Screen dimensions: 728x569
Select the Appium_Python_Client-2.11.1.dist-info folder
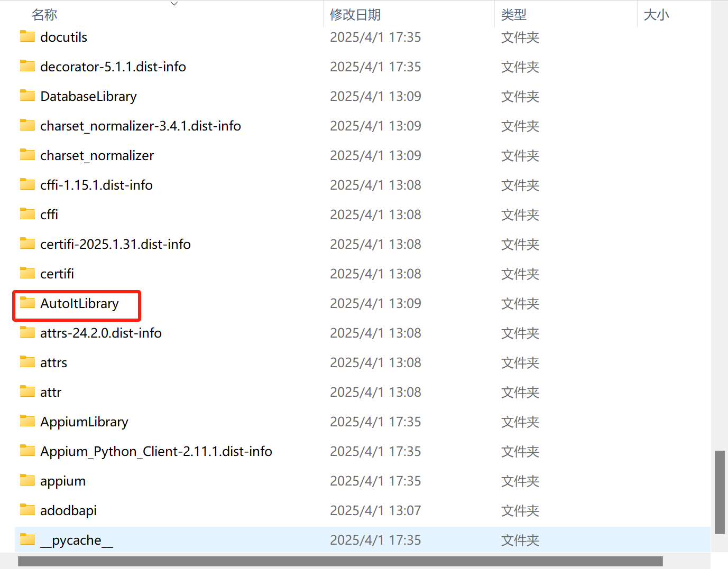pyautogui.click(x=156, y=451)
